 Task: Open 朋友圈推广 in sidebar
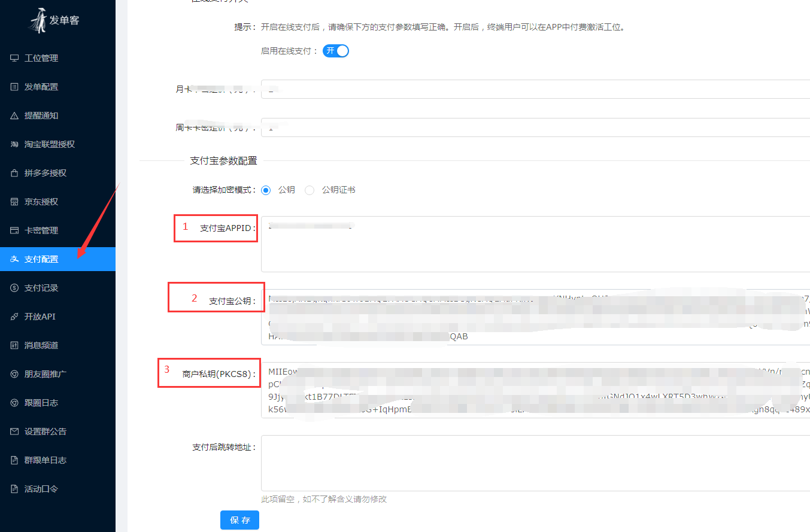pyautogui.click(x=57, y=374)
